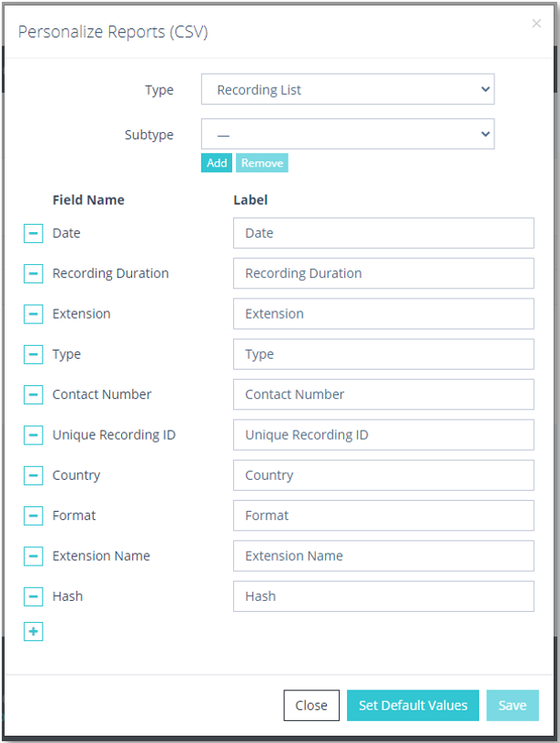The width and height of the screenshot is (560, 743).
Task: Click the Close button
Action: (311, 705)
